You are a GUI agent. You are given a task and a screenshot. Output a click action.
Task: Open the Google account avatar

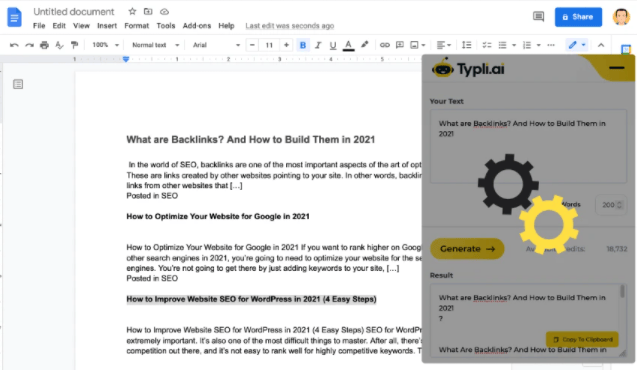pyautogui.click(x=621, y=17)
